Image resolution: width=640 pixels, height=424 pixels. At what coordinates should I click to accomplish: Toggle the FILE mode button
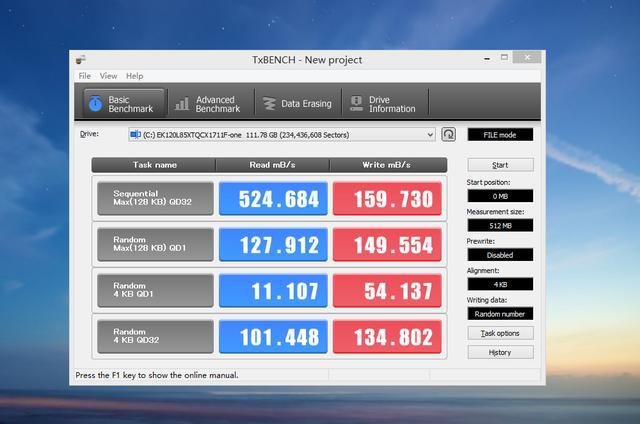coord(500,135)
